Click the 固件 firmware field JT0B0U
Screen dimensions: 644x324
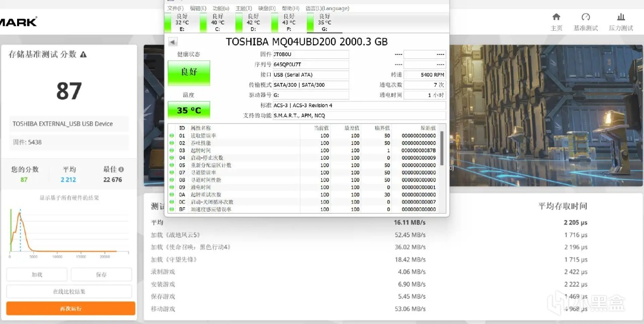310,54
